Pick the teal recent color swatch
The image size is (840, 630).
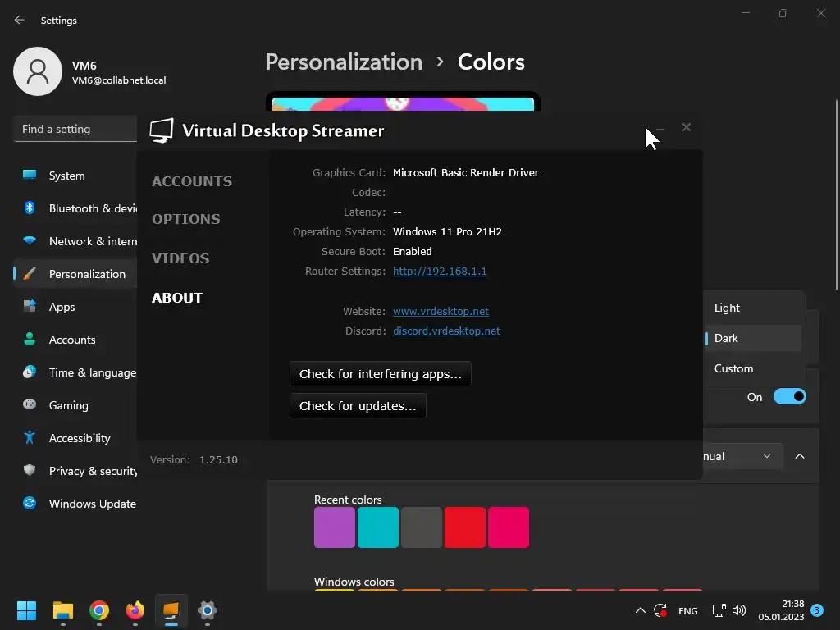(x=377, y=527)
